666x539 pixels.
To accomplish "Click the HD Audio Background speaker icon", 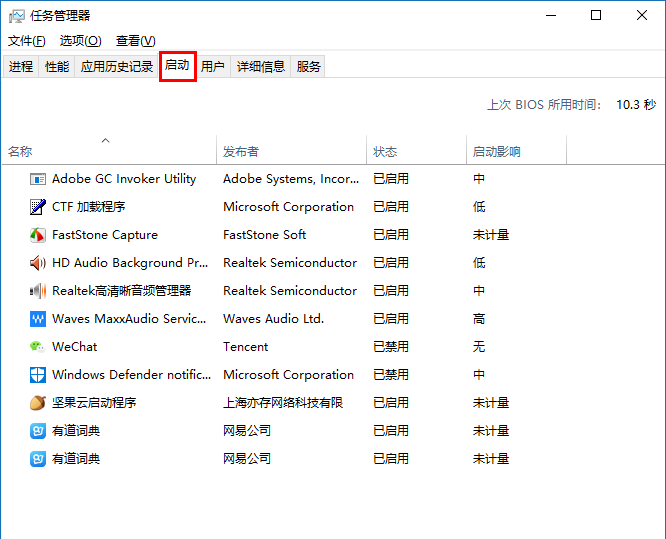I will (x=38, y=263).
